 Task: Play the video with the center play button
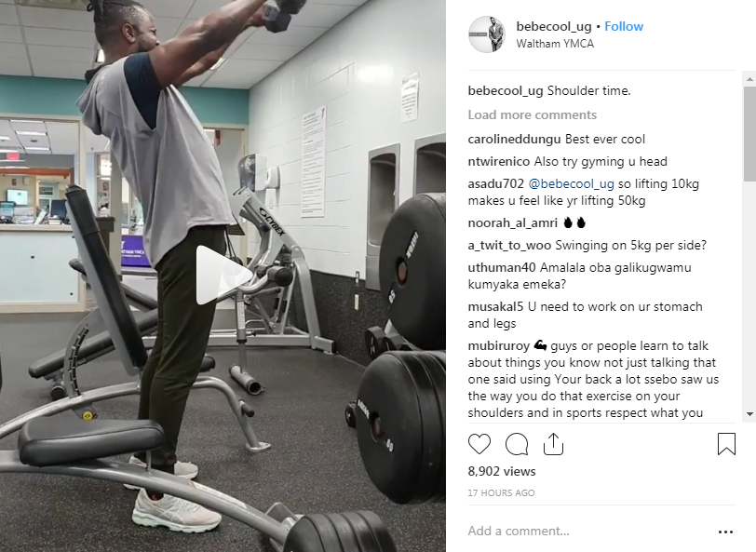pos(223,276)
